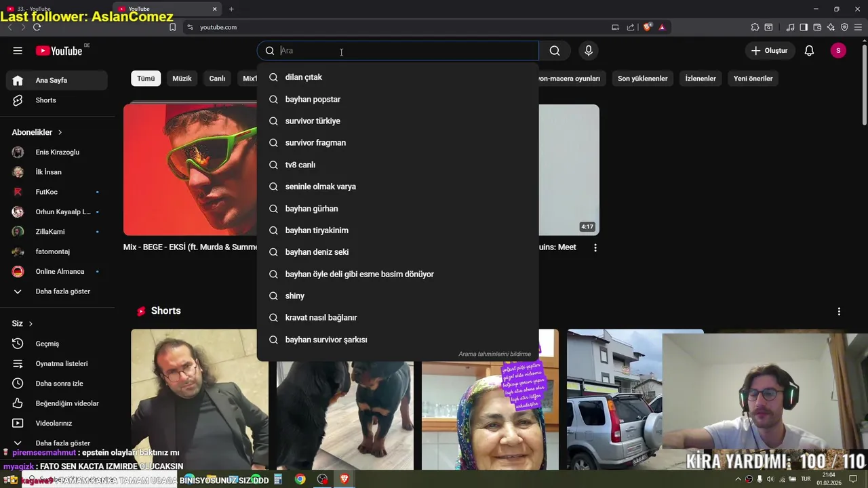
Task: Choose suggestion tv8 canlı
Action: (x=397, y=165)
